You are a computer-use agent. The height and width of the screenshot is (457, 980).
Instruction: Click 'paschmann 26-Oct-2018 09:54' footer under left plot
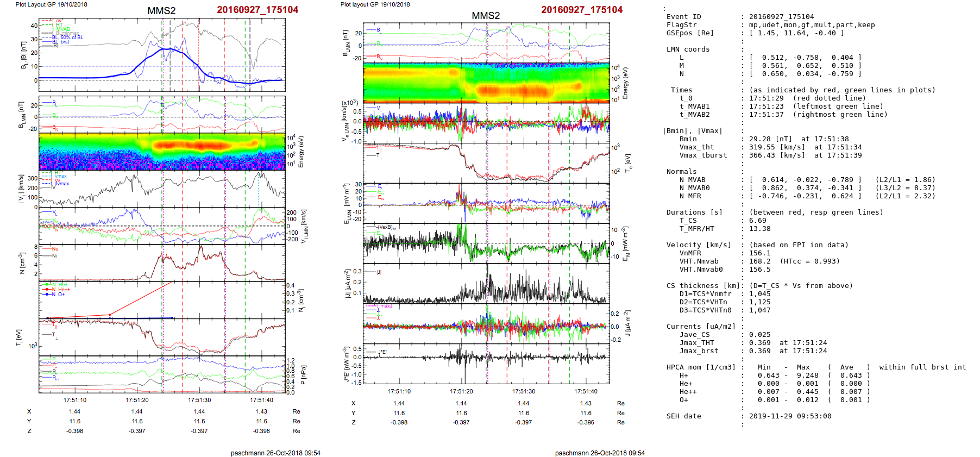click(275, 453)
